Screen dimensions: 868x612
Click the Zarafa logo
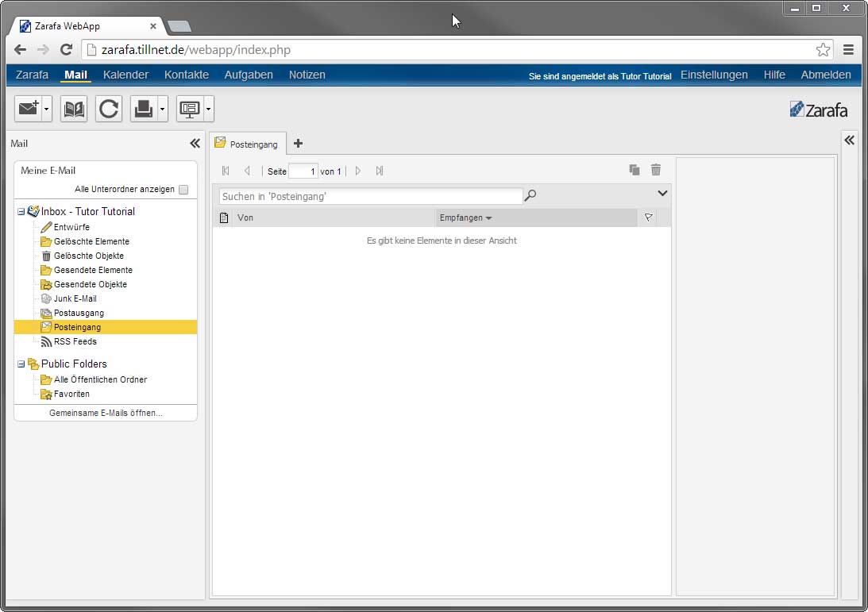tap(818, 110)
